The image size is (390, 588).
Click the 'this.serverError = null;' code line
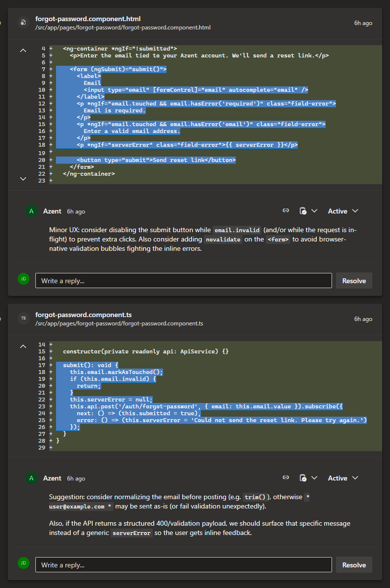point(111,400)
